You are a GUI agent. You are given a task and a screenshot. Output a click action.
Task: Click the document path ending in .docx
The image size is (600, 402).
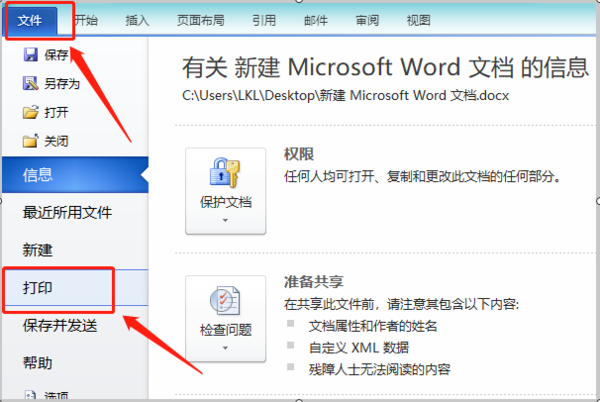point(346,95)
